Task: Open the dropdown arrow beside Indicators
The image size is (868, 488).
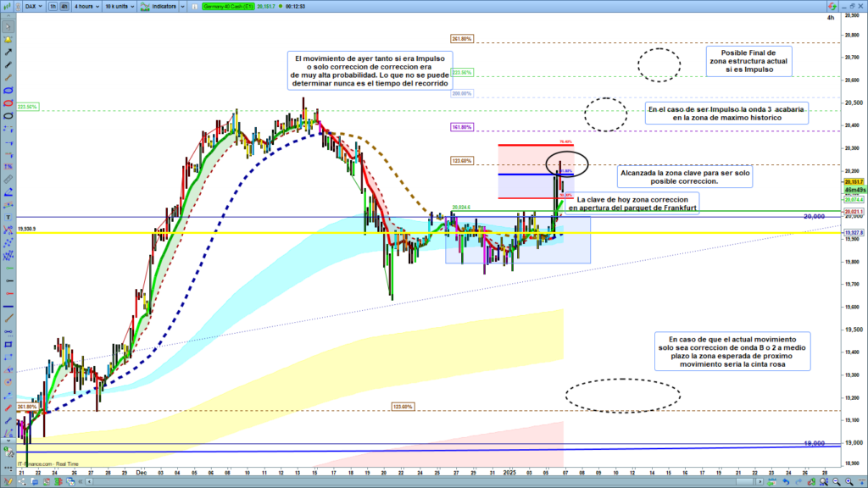Action: (x=181, y=6)
